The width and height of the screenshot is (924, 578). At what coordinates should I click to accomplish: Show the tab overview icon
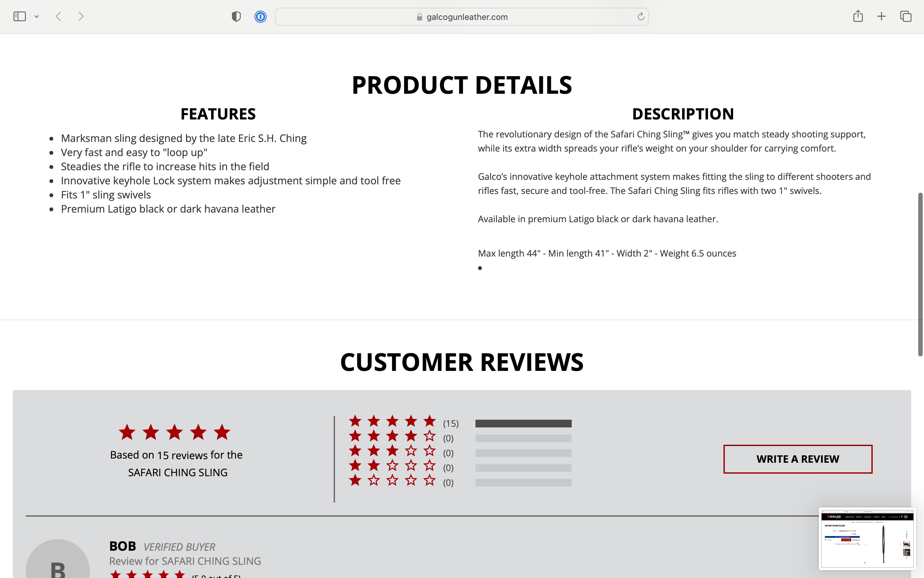pos(906,16)
